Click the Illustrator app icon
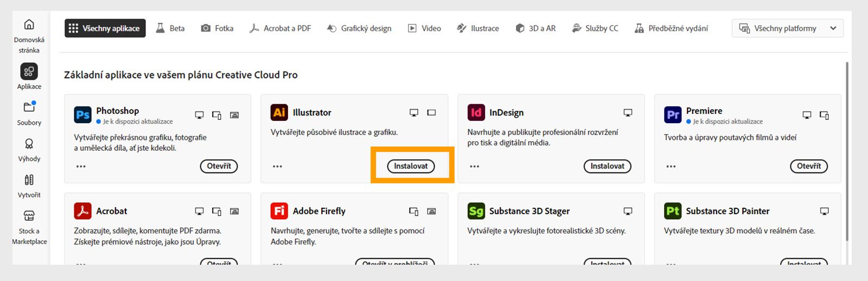The height and width of the screenshot is (281, 868). click(x=279, y=112)
